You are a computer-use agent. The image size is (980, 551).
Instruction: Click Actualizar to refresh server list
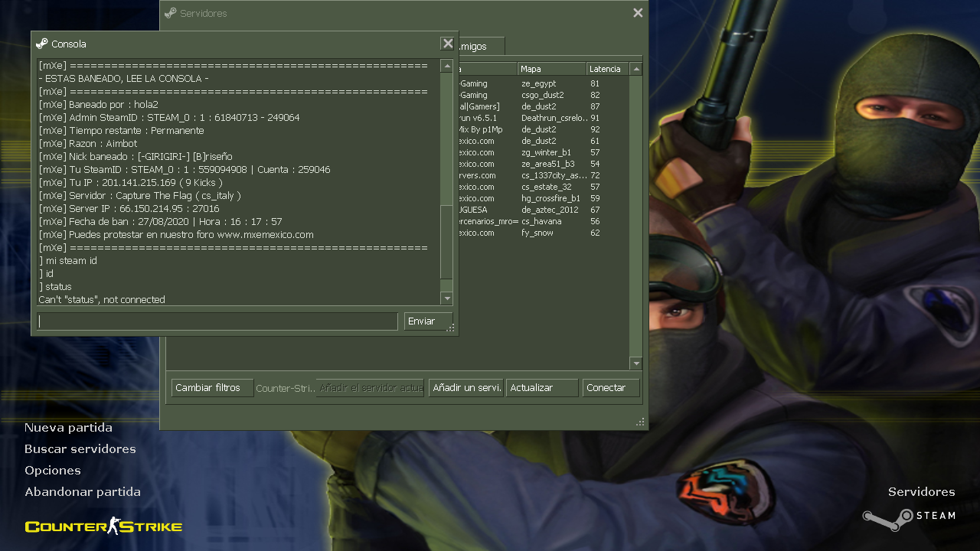542,388
